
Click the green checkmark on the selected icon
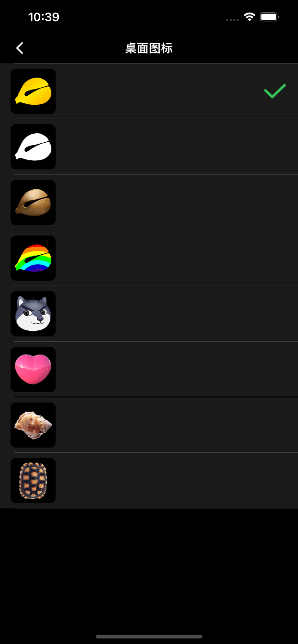[275, 91]
